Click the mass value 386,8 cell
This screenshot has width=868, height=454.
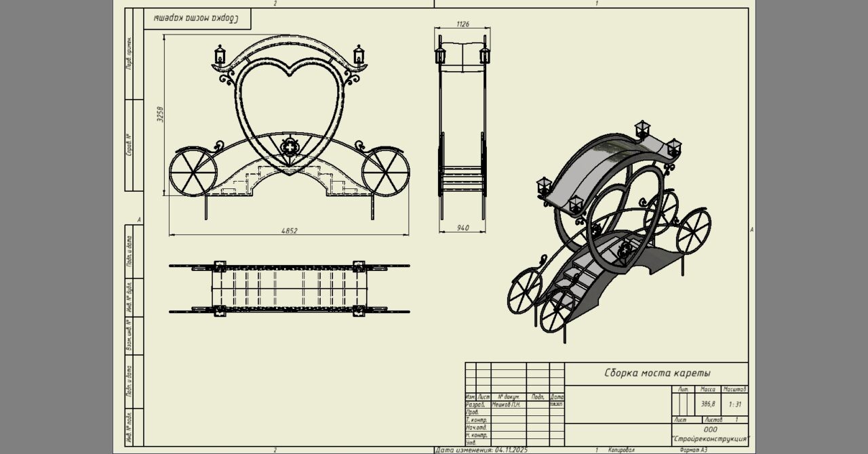[x=707, y=405]
